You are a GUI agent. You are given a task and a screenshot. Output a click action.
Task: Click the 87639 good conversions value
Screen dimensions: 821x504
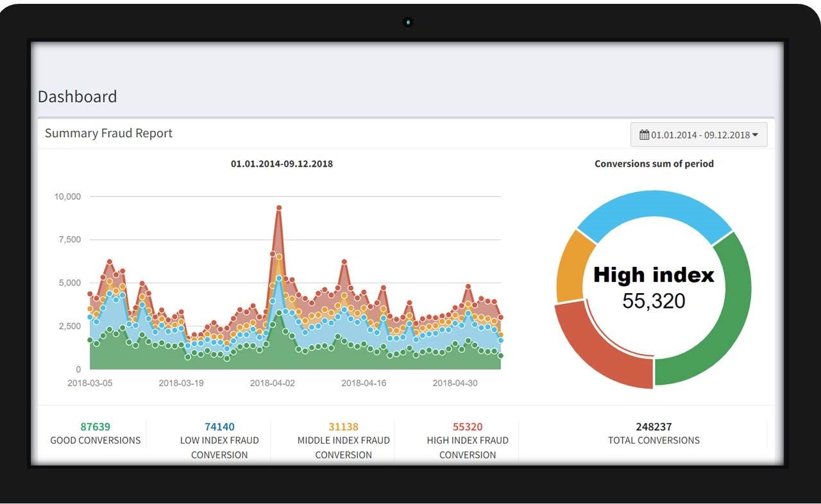click(96, 426)
